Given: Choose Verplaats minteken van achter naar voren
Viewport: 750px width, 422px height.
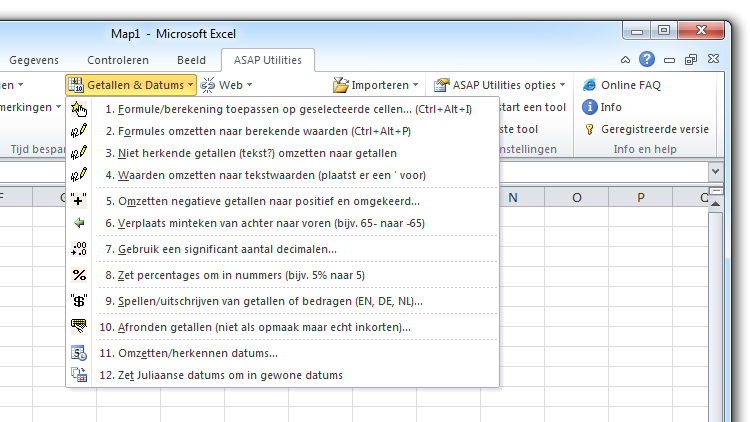Looking at the screenshot, I should pos(283,223).
